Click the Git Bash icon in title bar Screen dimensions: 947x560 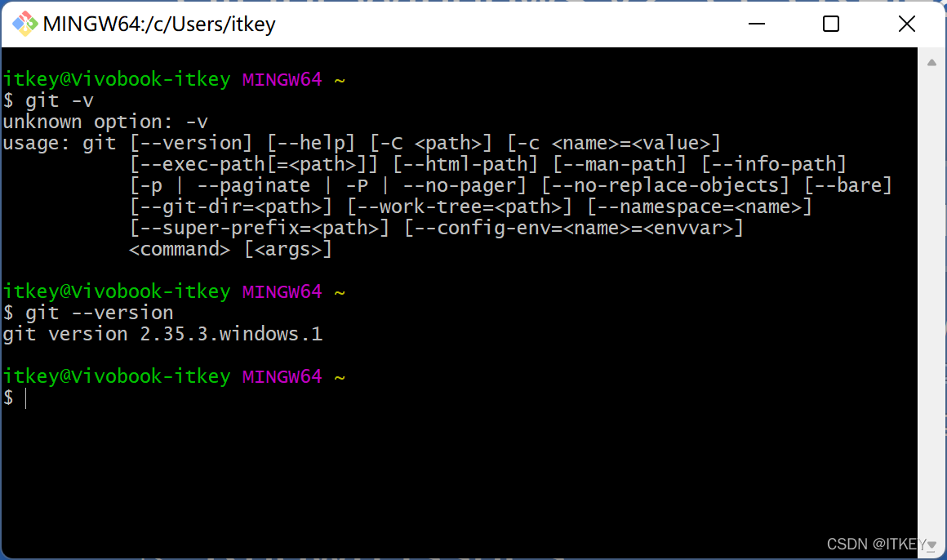coord(24,24)
